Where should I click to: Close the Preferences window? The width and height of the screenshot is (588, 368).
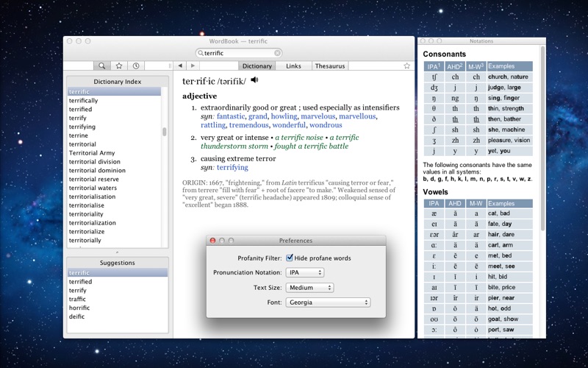coord(213,241)
